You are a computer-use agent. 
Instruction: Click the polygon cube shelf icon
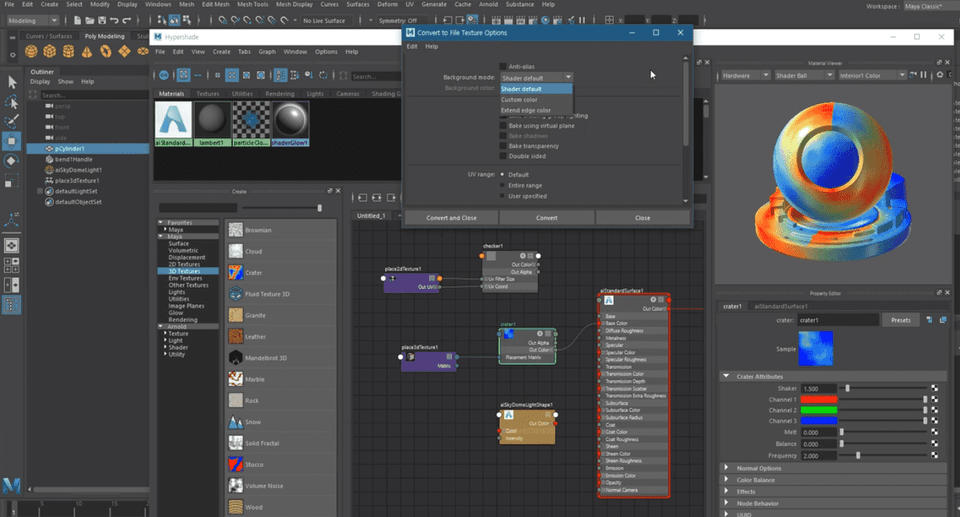coord(50,51)
